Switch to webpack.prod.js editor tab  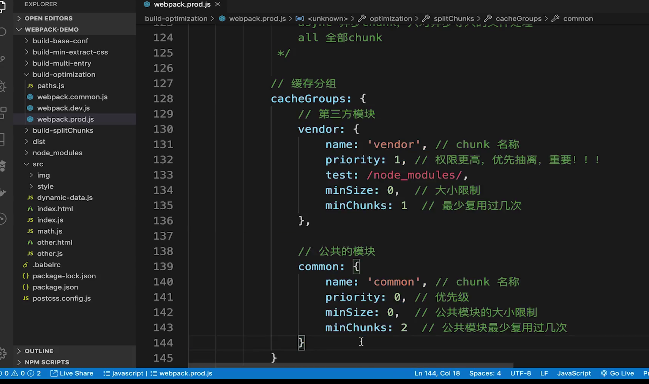(x=182, y=5)
